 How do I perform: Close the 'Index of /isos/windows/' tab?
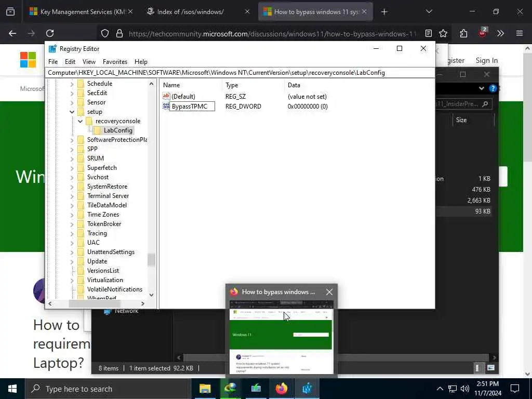point(247,11)
